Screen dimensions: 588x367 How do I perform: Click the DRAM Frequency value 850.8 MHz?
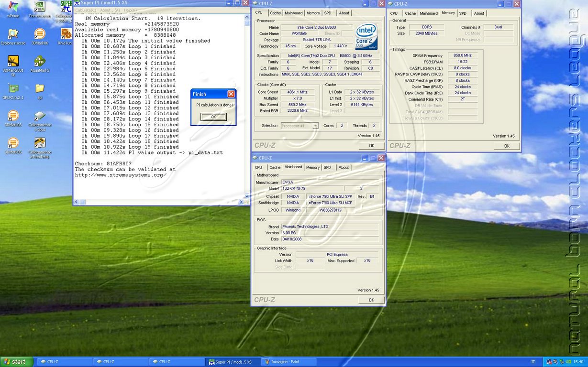click(x=463, y=55)
